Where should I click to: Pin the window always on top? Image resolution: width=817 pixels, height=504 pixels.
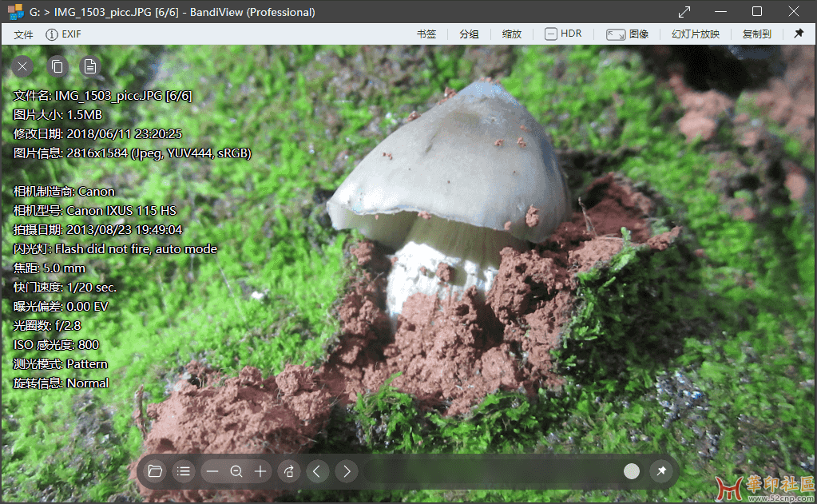click(x=799, y=34)
